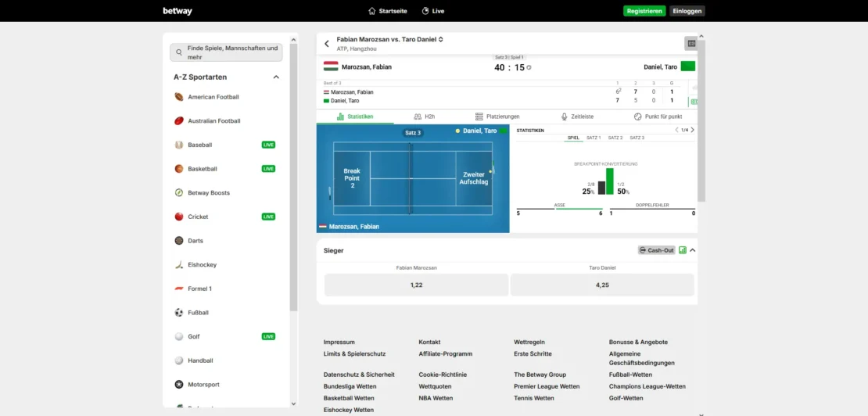Screen dimensions: 868x416
Task: Click the Hungarian flag beside Marozsan, Fabian
Action: [x=331, y=66]
